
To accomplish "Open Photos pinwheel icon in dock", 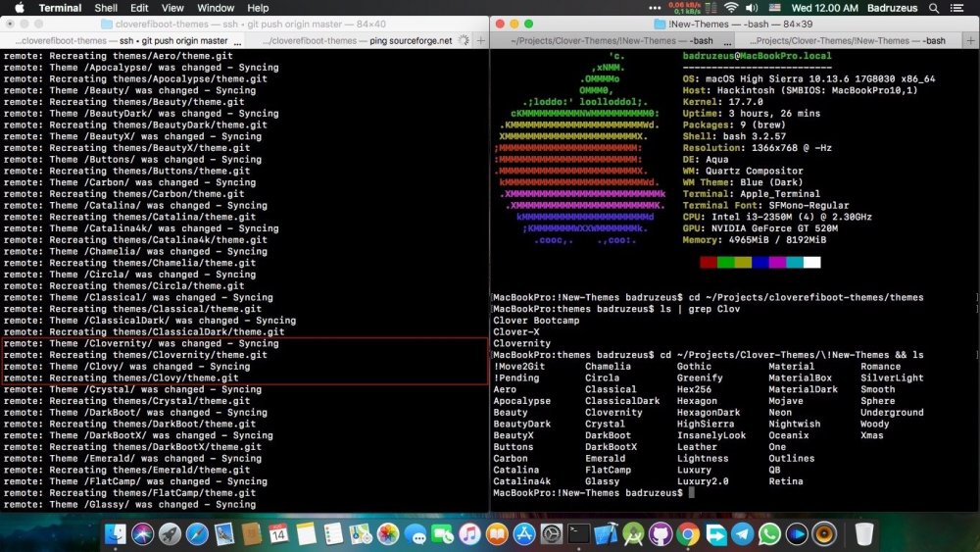I will click(x=387, y=534).
